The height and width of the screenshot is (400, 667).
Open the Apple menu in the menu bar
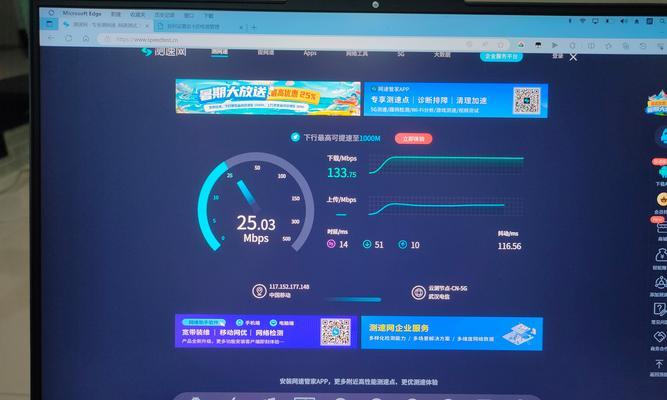click(51, 13)
